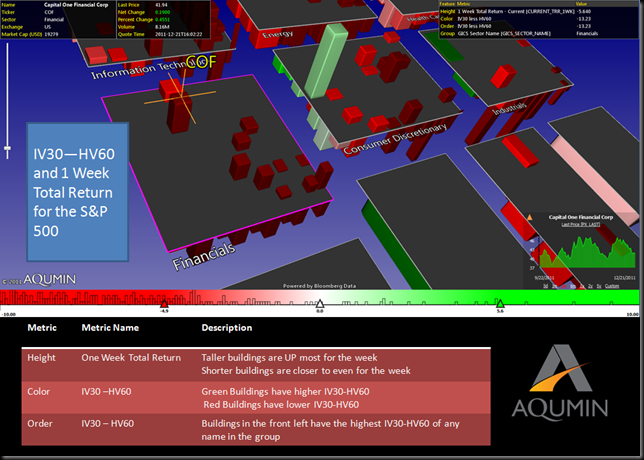This screenshot has width=644, height=460.
Task: Click the Order IV30 less HV60 row
Action: (538, 26)
